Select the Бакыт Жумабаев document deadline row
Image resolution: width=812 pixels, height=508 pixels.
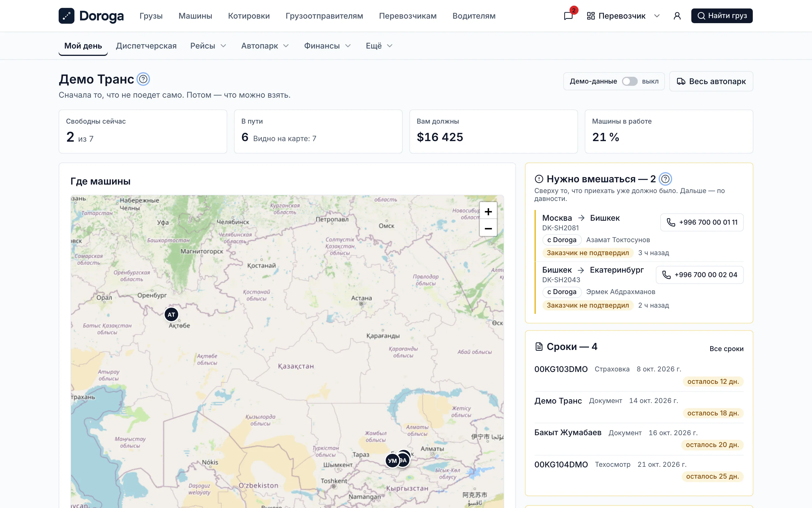coord(639,439)
